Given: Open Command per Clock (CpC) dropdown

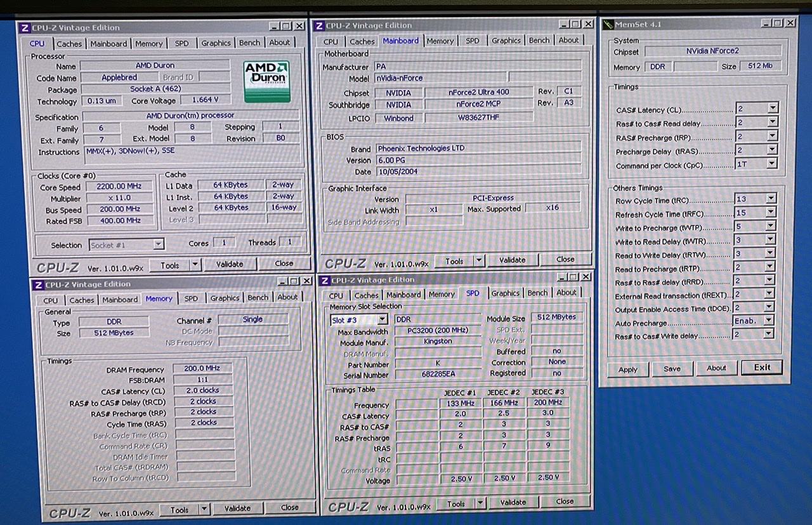Looking at the screenshot, I should pyautogui.click(x=772, y=164).
